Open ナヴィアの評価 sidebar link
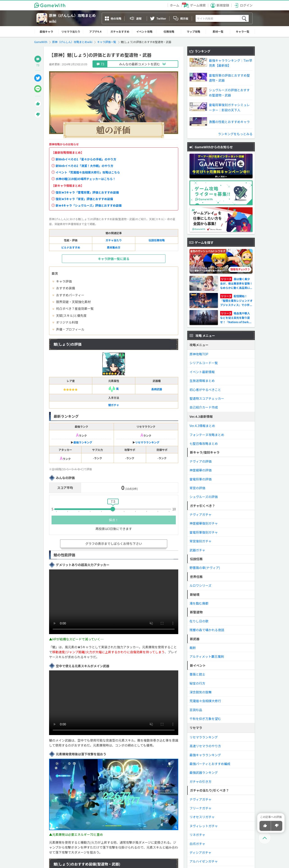The width and height of the screenshot is (289, 868). tap(201, 461)
